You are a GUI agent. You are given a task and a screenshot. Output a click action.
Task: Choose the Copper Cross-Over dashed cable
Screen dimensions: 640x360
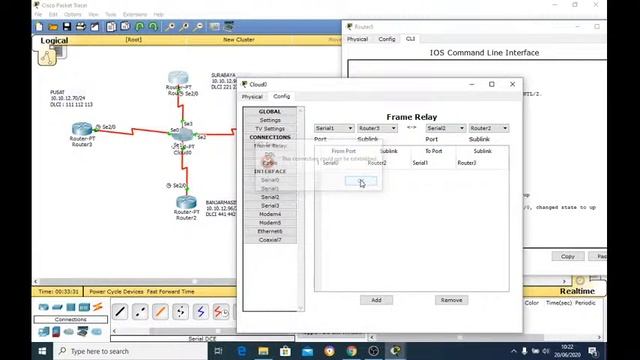click(x=140, y=312)
